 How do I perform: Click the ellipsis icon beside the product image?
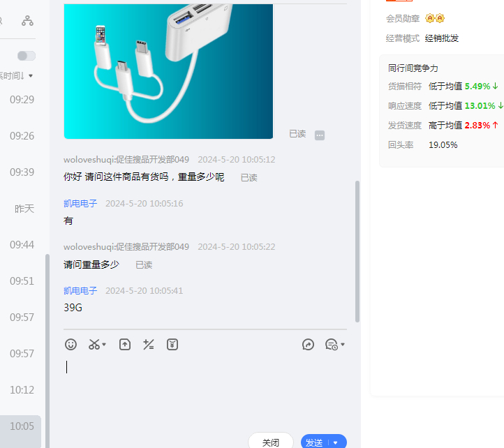(320, 135)
